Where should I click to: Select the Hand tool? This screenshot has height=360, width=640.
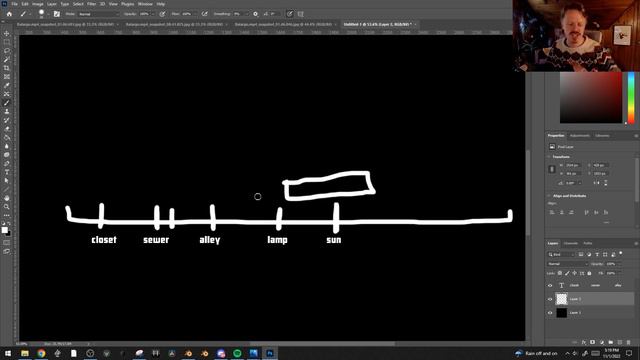pos(7,198)
